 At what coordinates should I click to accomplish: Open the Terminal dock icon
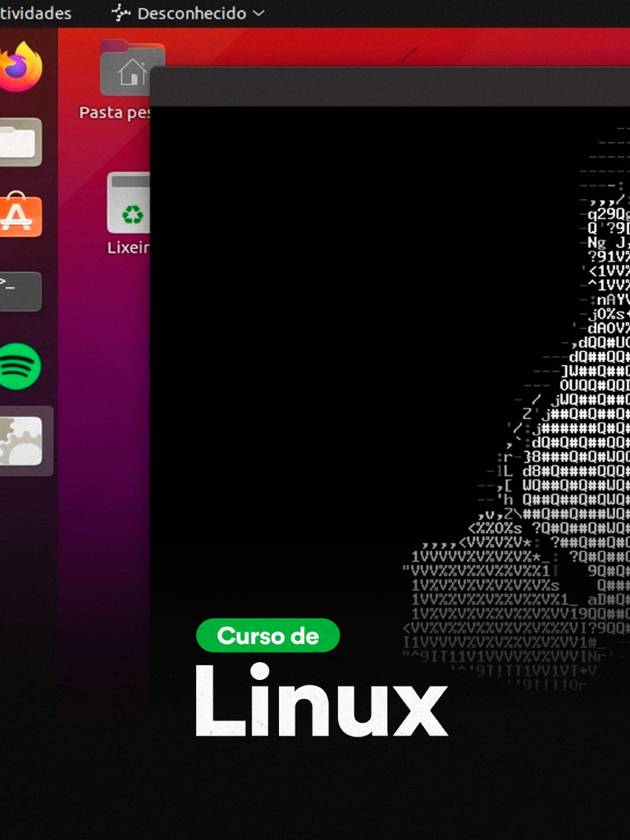point(21,291)
